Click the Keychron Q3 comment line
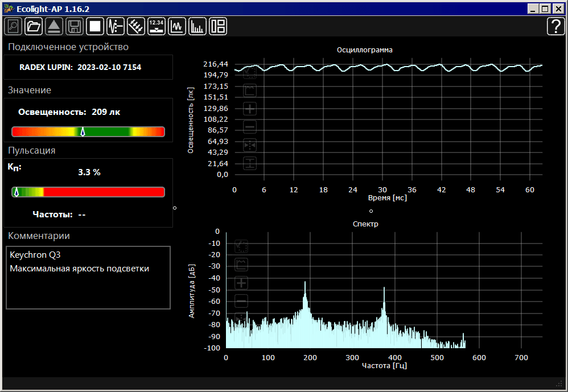Viewport: 568px width, 392px height. coord(35,255)
